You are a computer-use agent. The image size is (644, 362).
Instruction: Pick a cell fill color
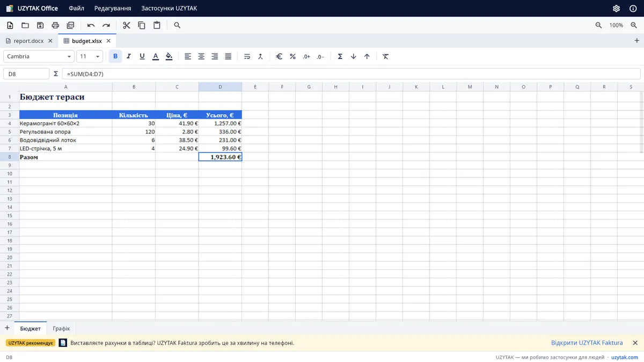coord(169,56)
